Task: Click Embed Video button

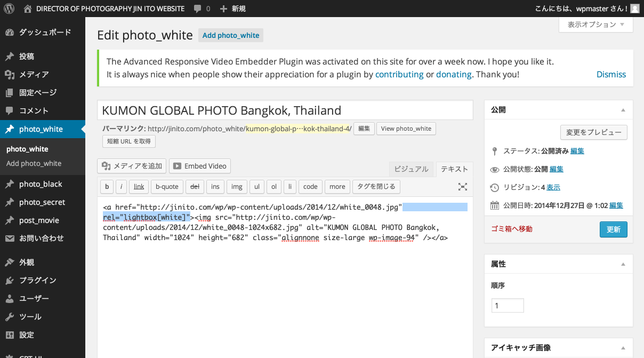Action: click(x=199, y=166)
